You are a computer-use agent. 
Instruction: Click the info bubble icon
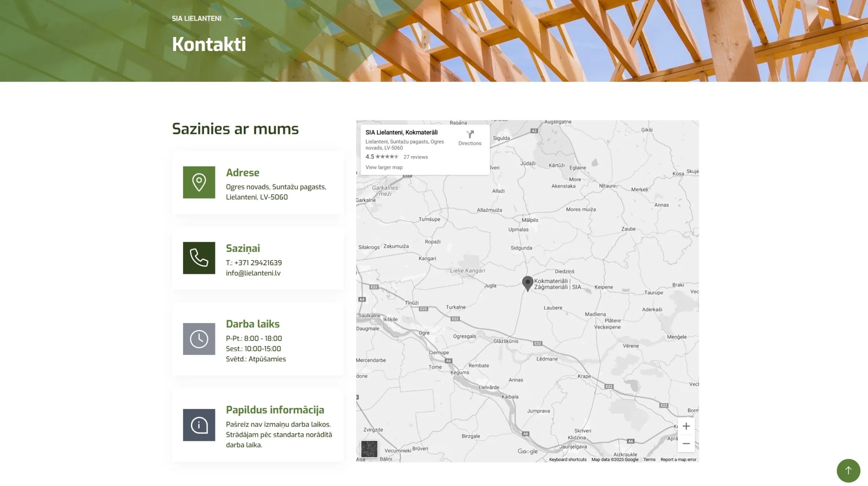click(x=199, y=425)
